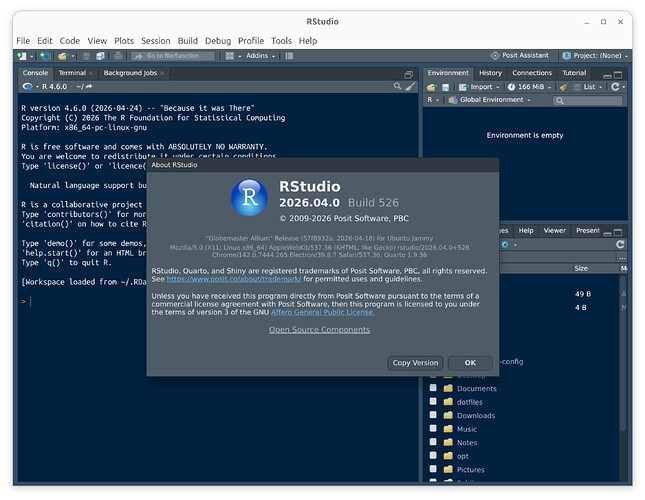Click the Files pane vertical scrollbar
645x500 pixels.
[623, 354]
